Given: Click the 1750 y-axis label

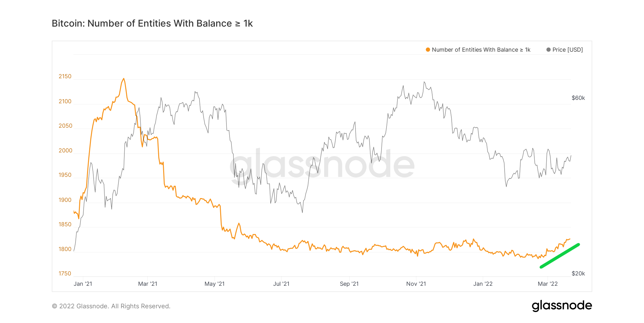Looking at the screenshot, I should tap(65, 274).
